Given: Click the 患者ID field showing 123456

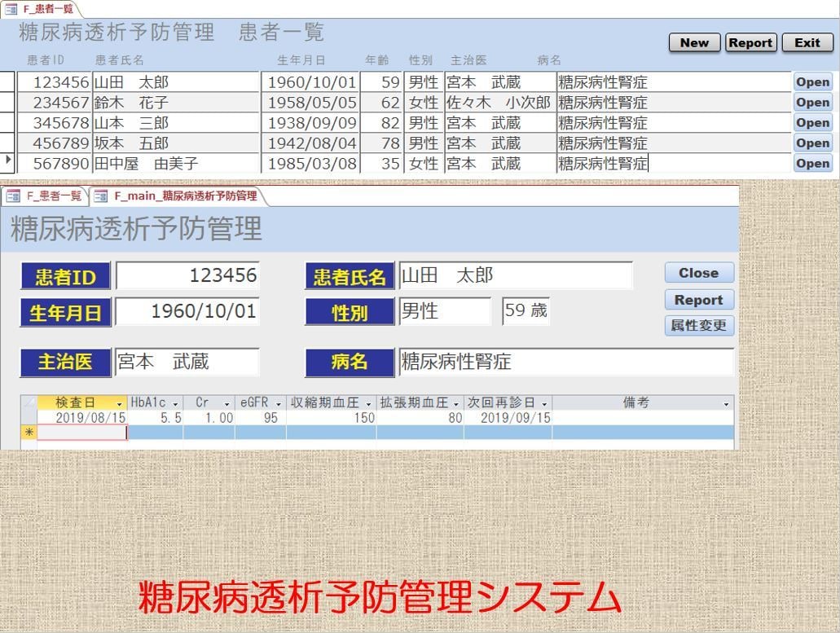Looking at the screenshot, I should pos(187,275).
